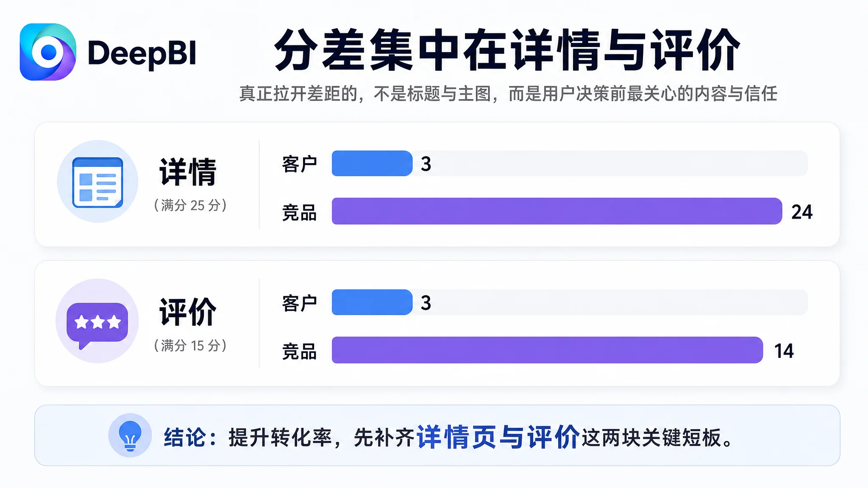Click the (满分 25 分) caption
The height and width of the screenshot is (488, 868).
pos(190,205)
